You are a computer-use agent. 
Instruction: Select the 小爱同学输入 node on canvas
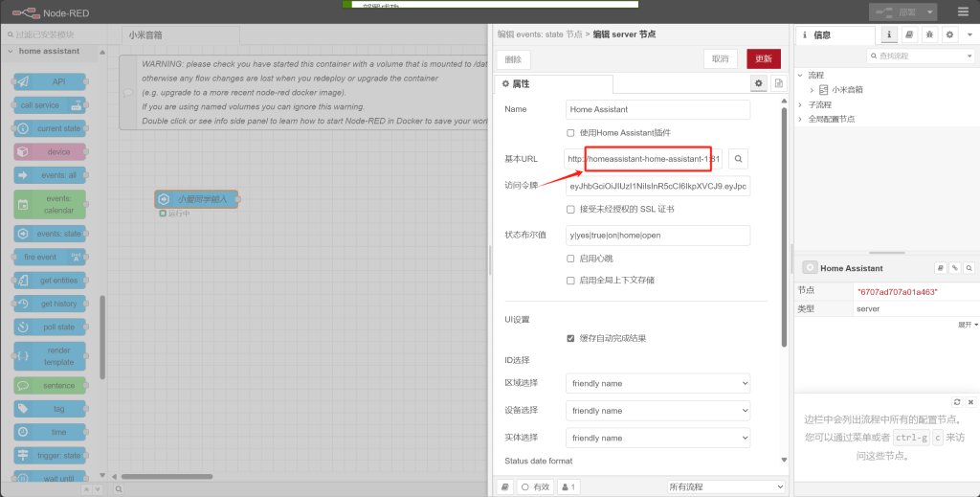196,199
